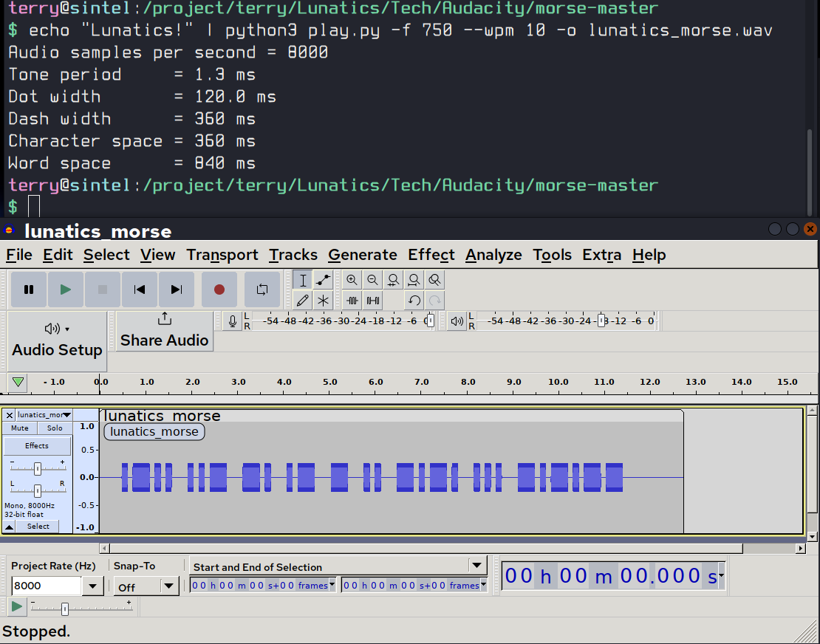Select the Envelope tool

click(323, 280)
